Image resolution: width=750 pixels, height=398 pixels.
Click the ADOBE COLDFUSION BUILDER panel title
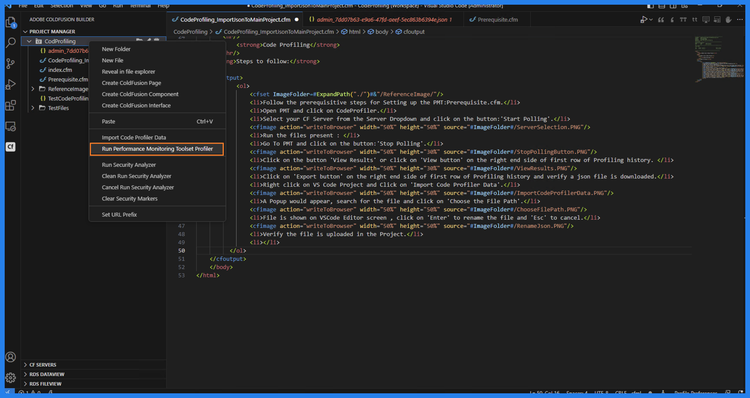(62, 20)
